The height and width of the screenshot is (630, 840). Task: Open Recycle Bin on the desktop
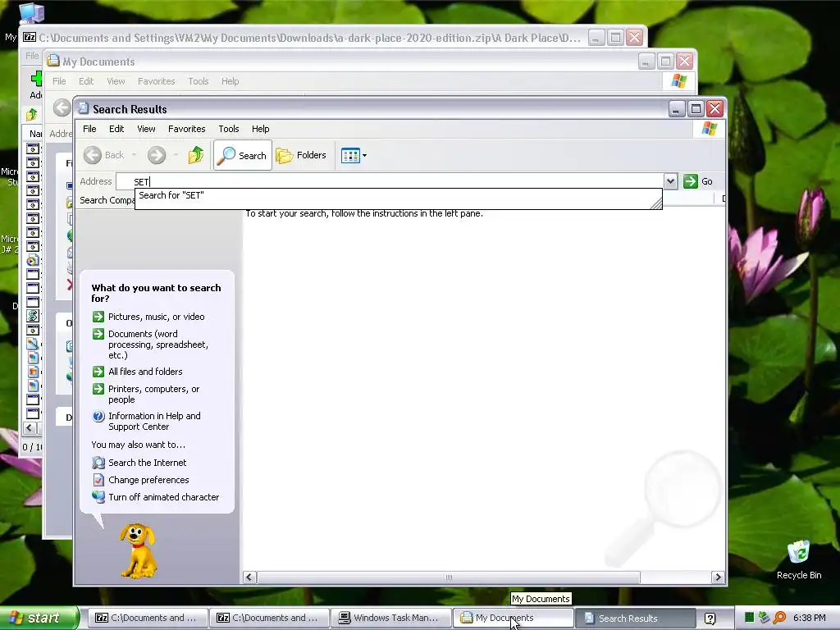[799, 559]
